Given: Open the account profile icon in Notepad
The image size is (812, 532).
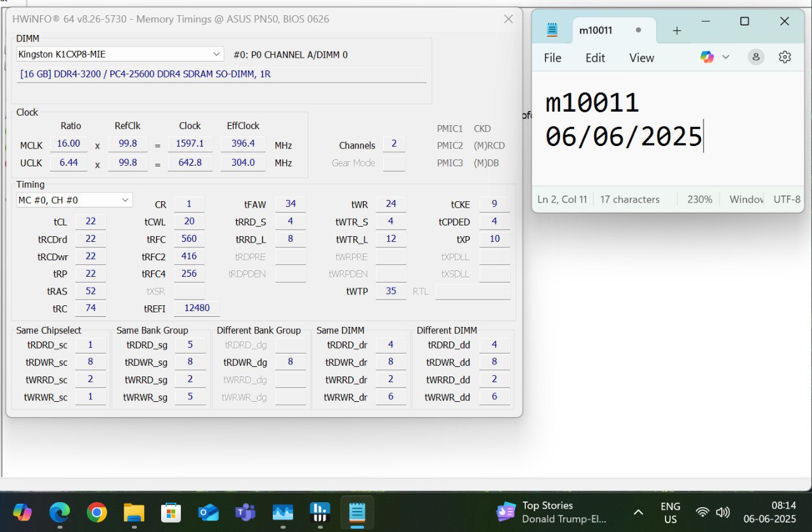Looking at the screenshot, I should click(x=756, y=57).
